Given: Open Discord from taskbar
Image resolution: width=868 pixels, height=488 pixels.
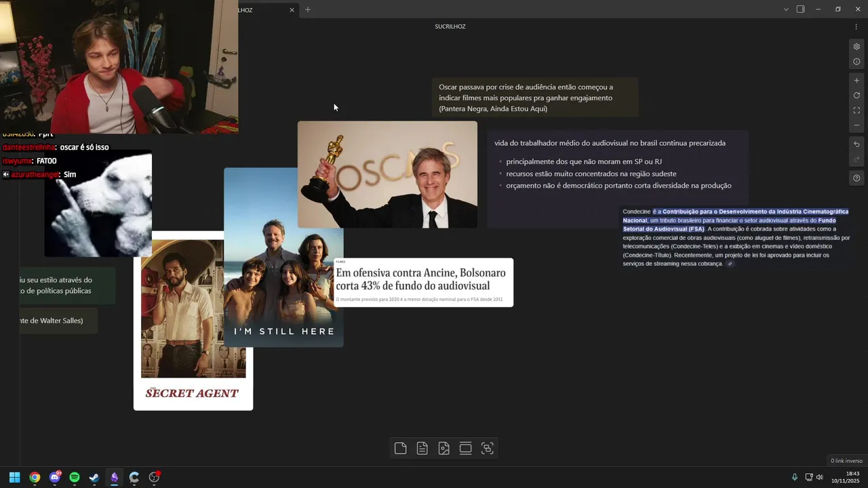Looking at the screenshot, I should 55,477.
